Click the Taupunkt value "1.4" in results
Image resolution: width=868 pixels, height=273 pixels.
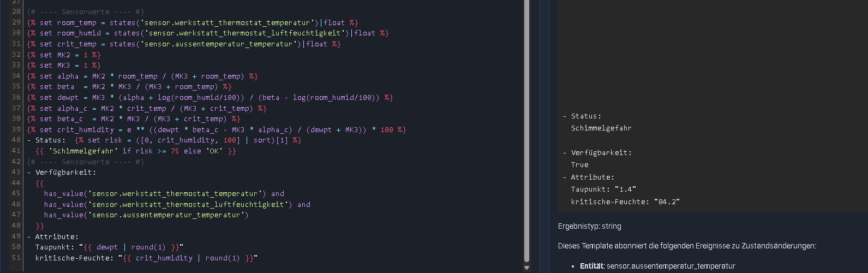[625, 189]
